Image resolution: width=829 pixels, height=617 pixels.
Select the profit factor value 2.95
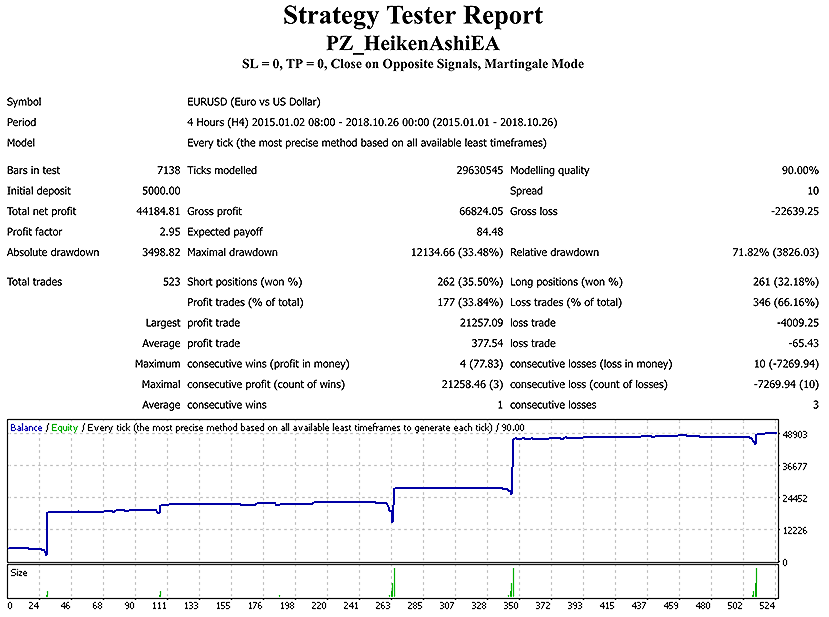pos(170,232)
